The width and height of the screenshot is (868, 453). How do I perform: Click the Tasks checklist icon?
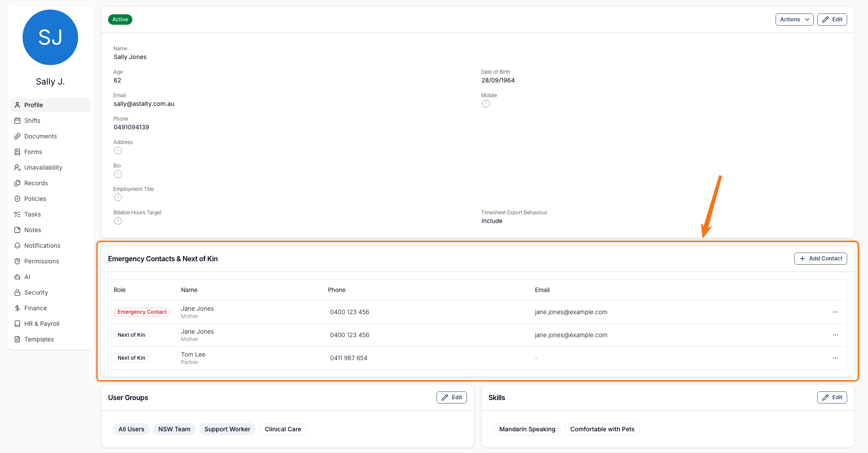17,214
